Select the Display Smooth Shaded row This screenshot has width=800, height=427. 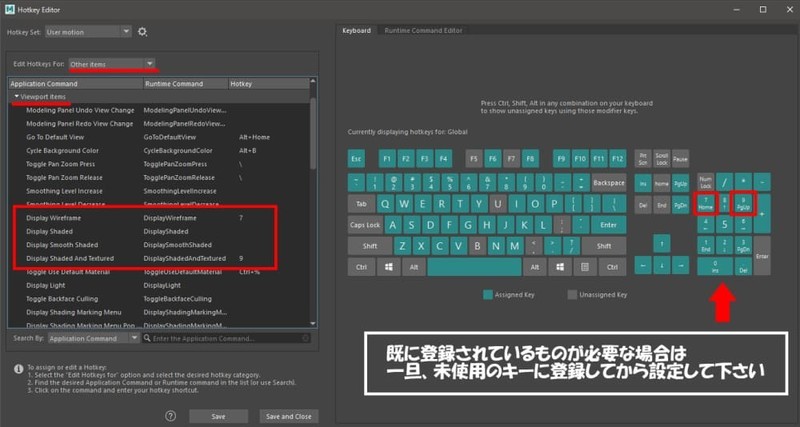159,245
